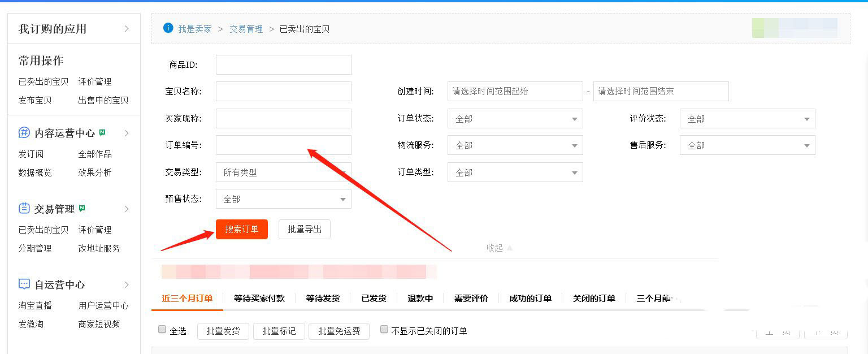Click 创建时间 start range field
The height and width of the screenshot is (354, 868).
click(515, 91)
